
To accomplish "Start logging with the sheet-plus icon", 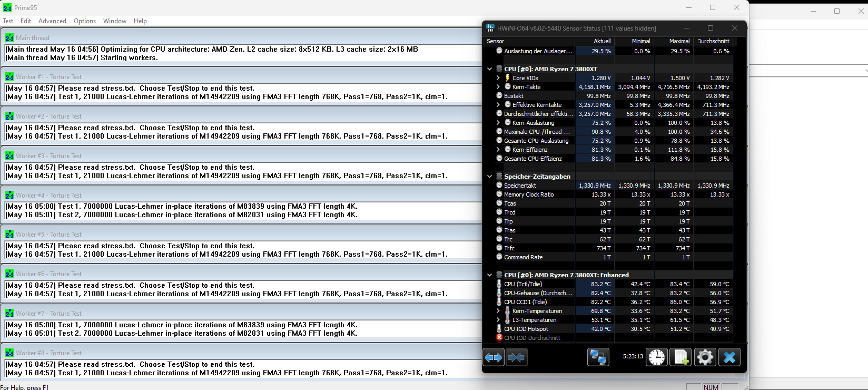I will 680,357.
